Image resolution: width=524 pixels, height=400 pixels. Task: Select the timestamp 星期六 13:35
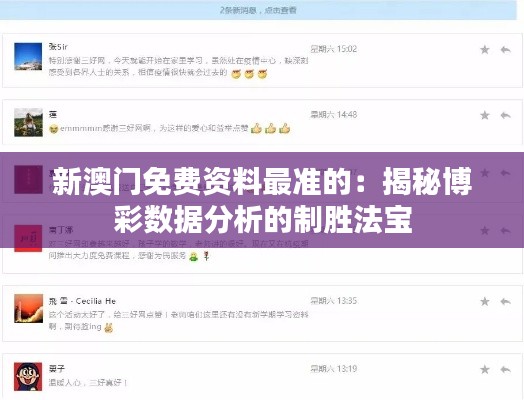click(334, 301)
